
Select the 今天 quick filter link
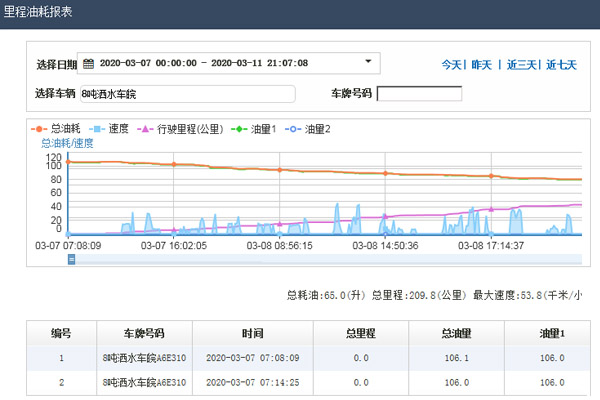coord(453,65)
